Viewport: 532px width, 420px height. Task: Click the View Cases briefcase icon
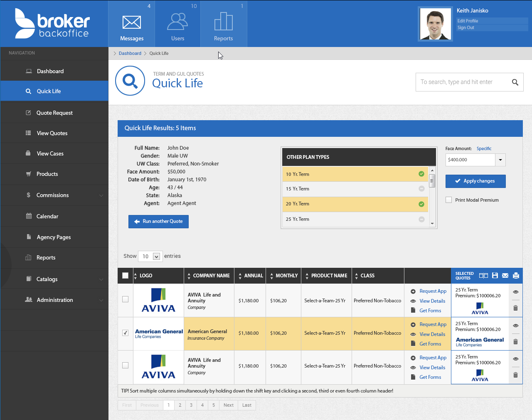click(28, 153)
